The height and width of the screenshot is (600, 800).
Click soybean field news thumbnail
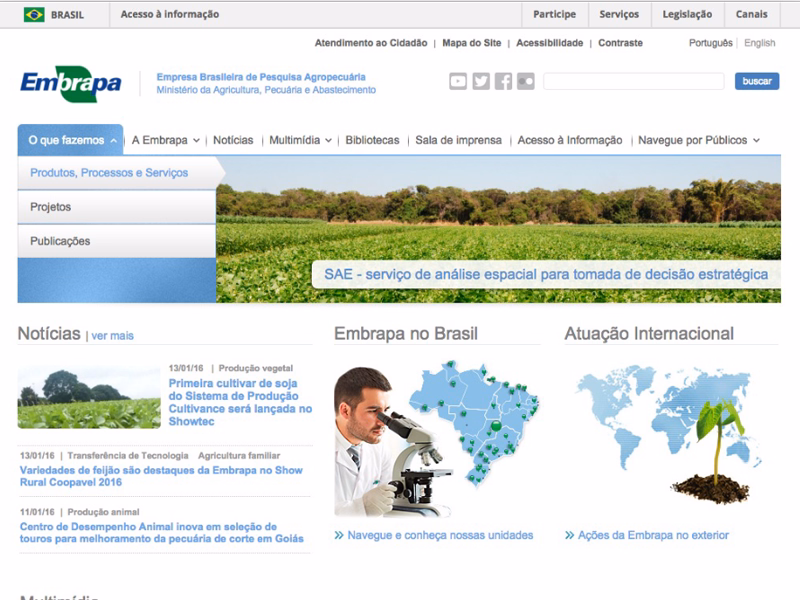(89, 397)
